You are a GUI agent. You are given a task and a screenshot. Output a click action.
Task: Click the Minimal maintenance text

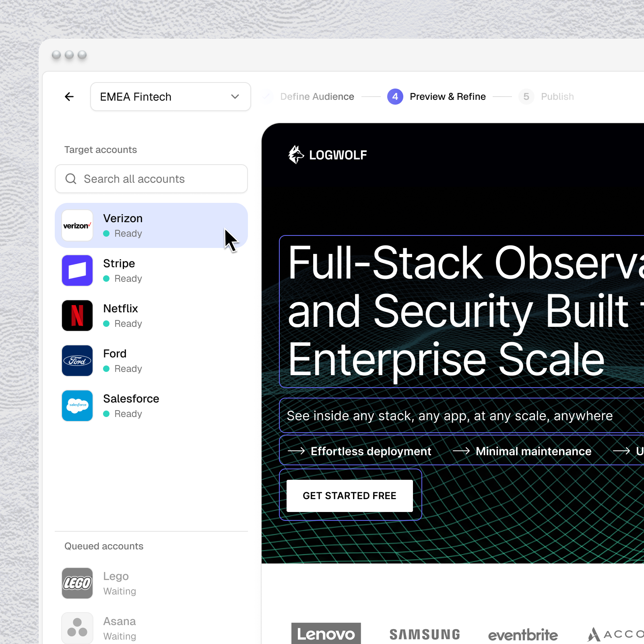click(533, 451)
